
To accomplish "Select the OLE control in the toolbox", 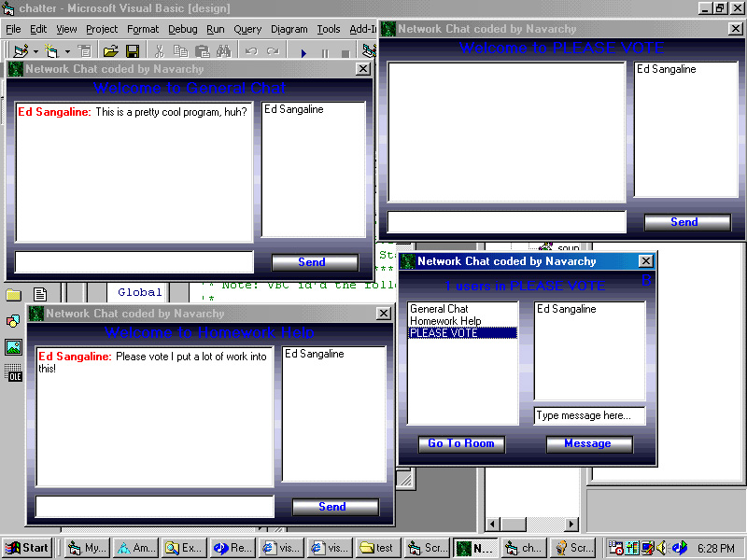I will [14, 374].
